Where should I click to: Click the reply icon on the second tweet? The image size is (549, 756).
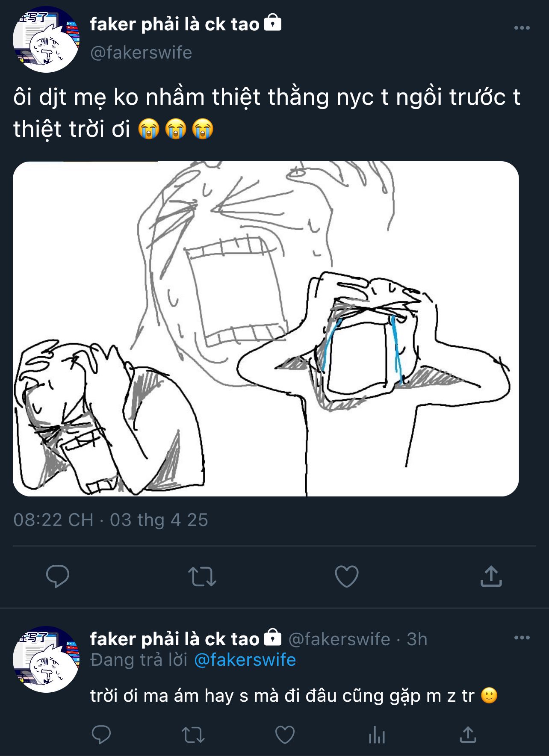(101, 735)
